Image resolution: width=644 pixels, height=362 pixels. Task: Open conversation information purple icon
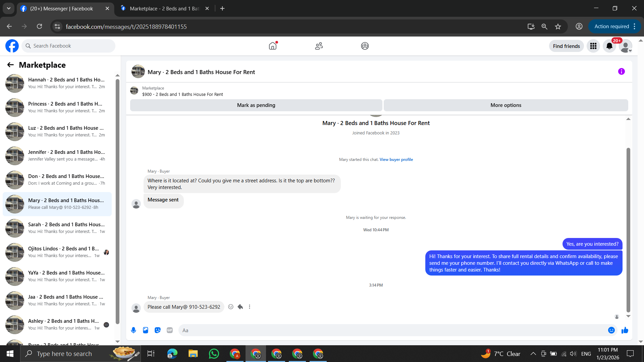click(x=621, y=71)
